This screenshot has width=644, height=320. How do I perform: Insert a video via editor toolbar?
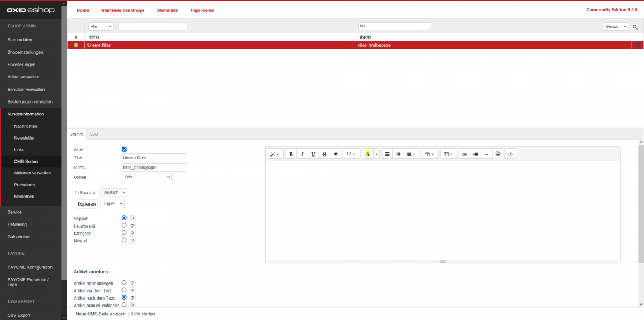(x=475, y=154)
